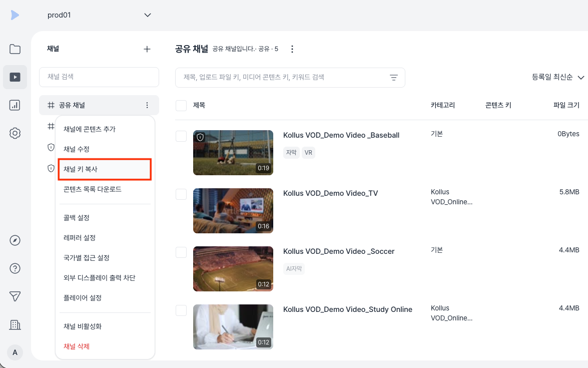The height and width of the screenshot is (368, 588).
Task: Open the 등록일 최신순 sort dropdown
Action: click(558, 77)
